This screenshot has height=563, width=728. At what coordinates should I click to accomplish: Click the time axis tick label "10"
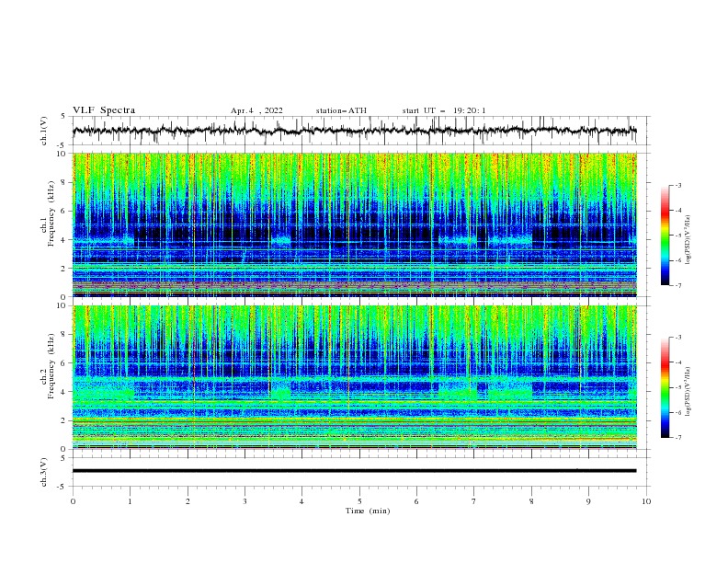click(646, 501)
